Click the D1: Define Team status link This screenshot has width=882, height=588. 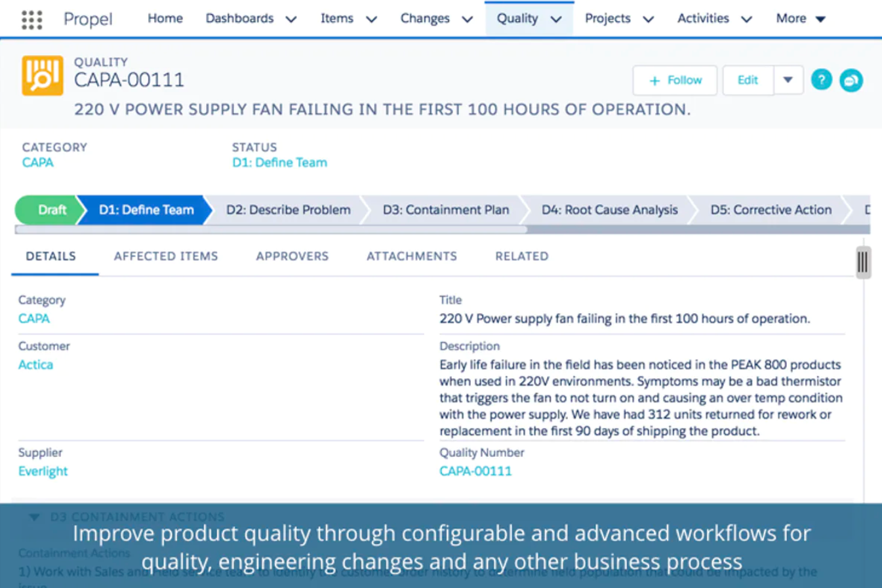point(280,163)
